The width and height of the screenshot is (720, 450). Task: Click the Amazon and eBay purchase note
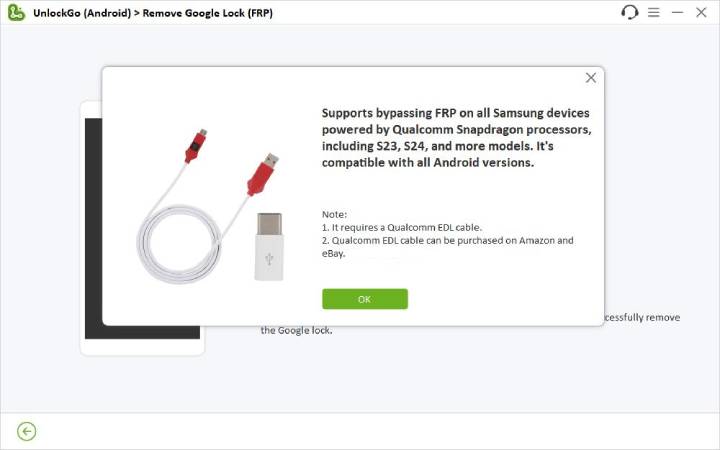click(x=447, y=247)
